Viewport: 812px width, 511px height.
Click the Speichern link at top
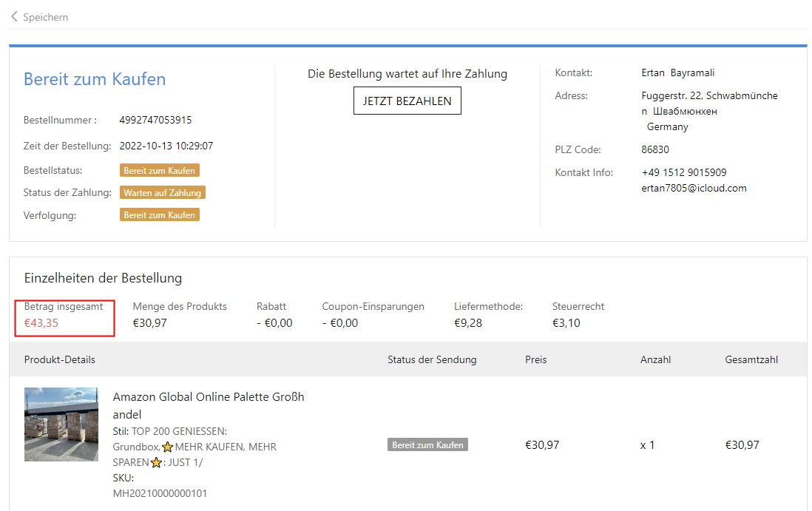(45, 17)
